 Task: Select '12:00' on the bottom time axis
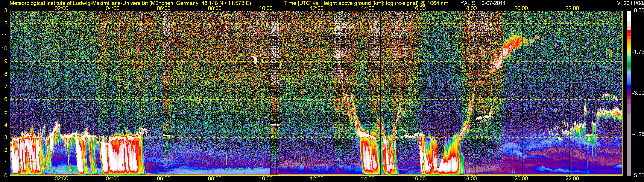click(x=317, y=179)
